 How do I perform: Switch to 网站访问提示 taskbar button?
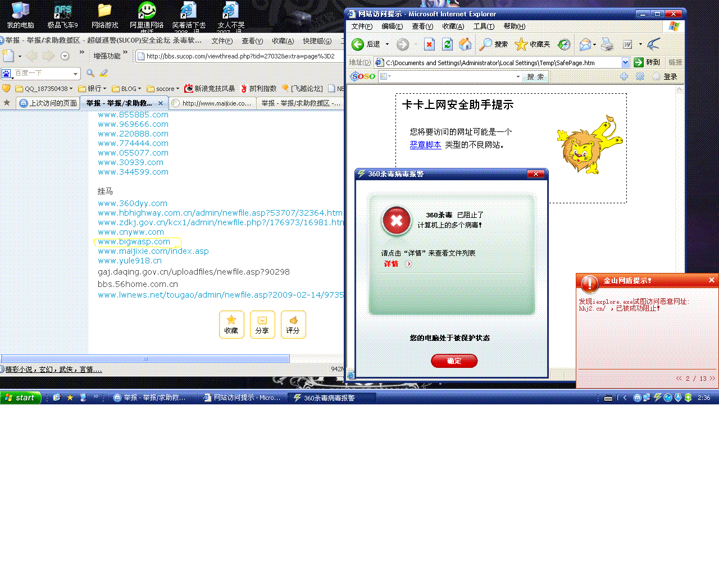242,398
